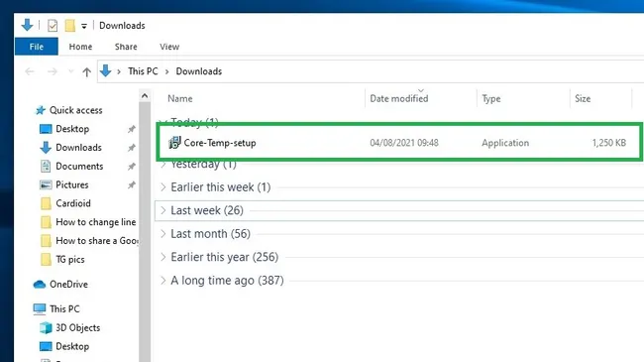Click the Cardioid folder icon
Screen dimensions: 644x362
46,203
